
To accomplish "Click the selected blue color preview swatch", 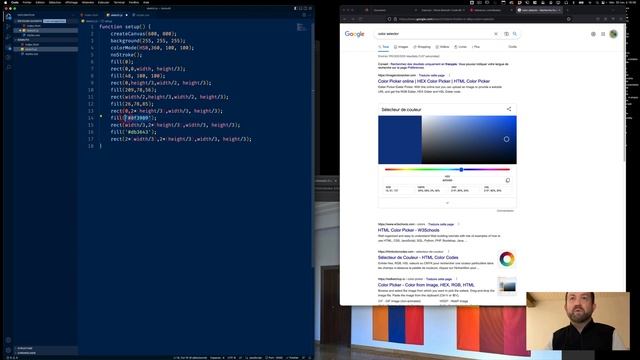I will click(400, 140).
